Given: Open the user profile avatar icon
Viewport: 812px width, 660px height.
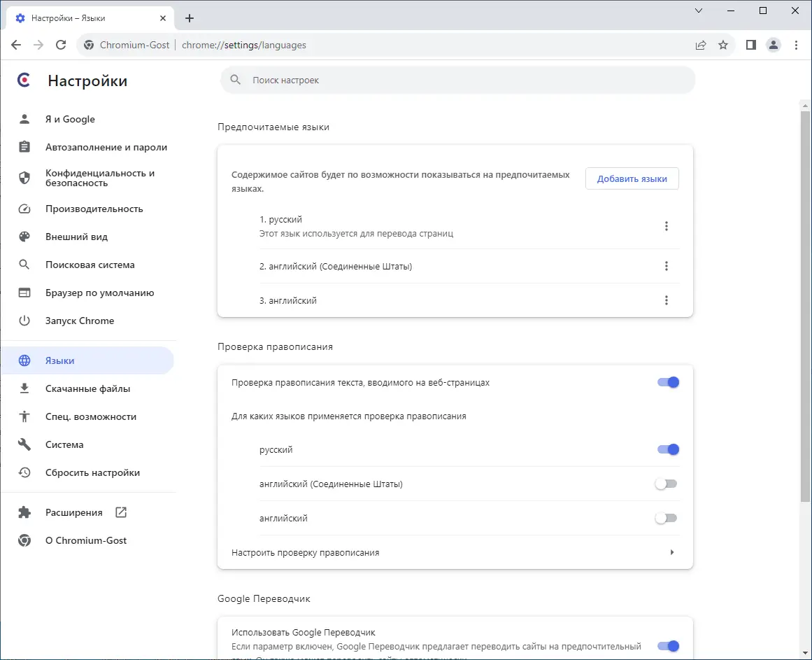Looking at the screenshot, I should 774,45.
